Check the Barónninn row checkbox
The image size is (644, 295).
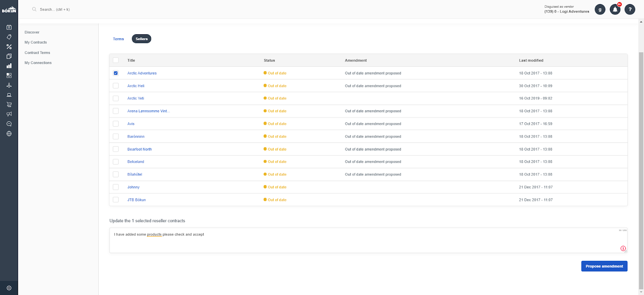pyautogui.click(x=116, y=136)
